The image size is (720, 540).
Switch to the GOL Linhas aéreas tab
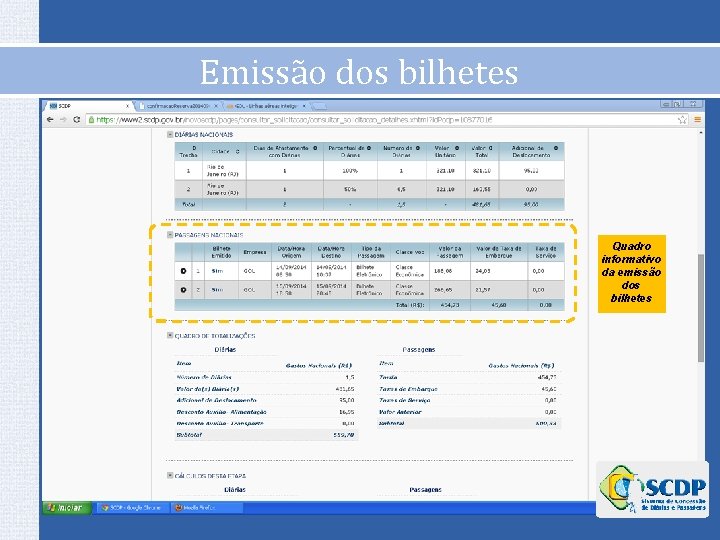[266, 106]
